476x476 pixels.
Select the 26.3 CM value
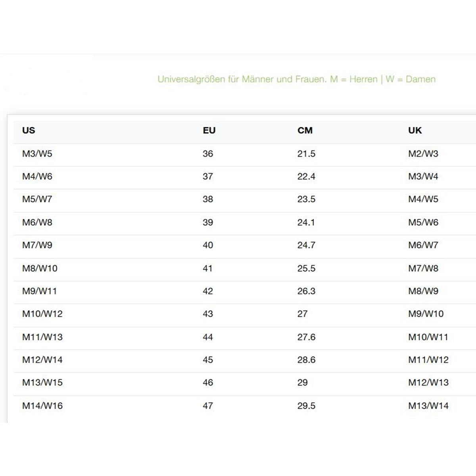[x=306, y=291]
